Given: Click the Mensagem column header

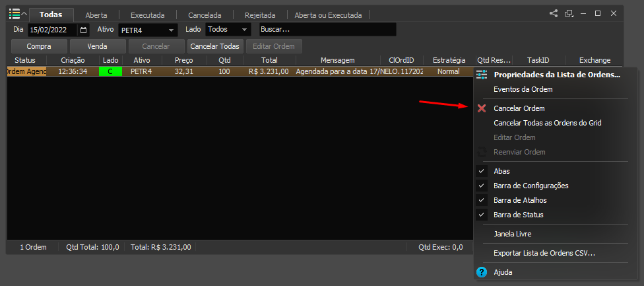Looking at the screenshot, I should [x=338, y=60].
